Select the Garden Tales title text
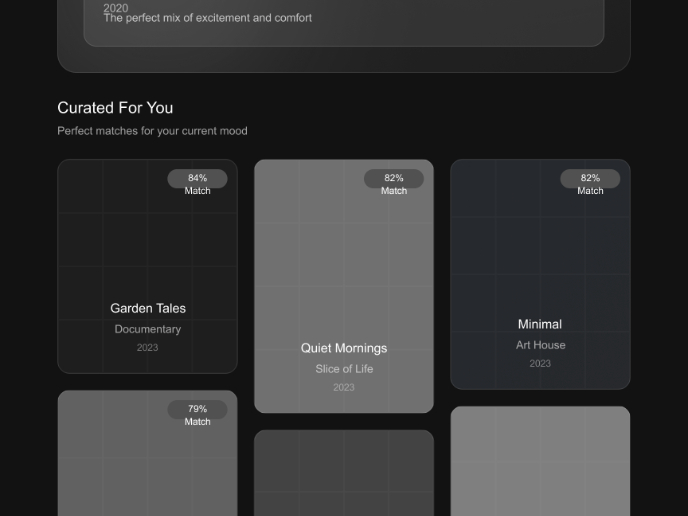 148,308
